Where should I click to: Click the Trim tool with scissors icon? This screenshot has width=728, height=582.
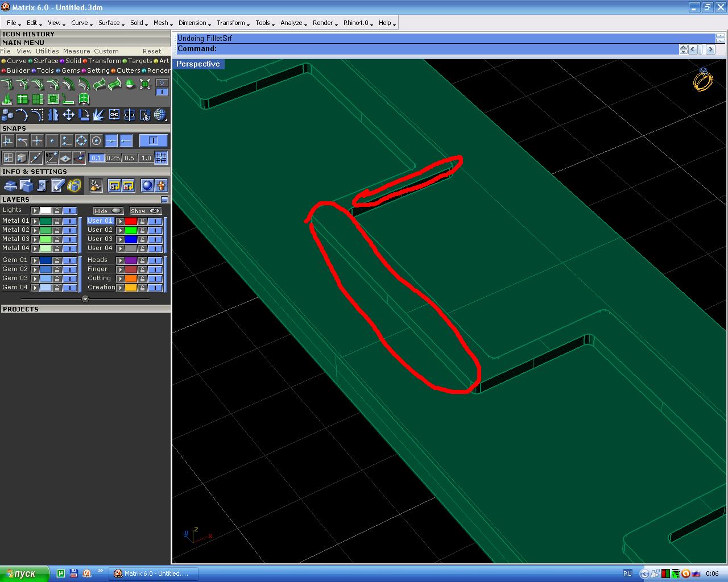145,115
